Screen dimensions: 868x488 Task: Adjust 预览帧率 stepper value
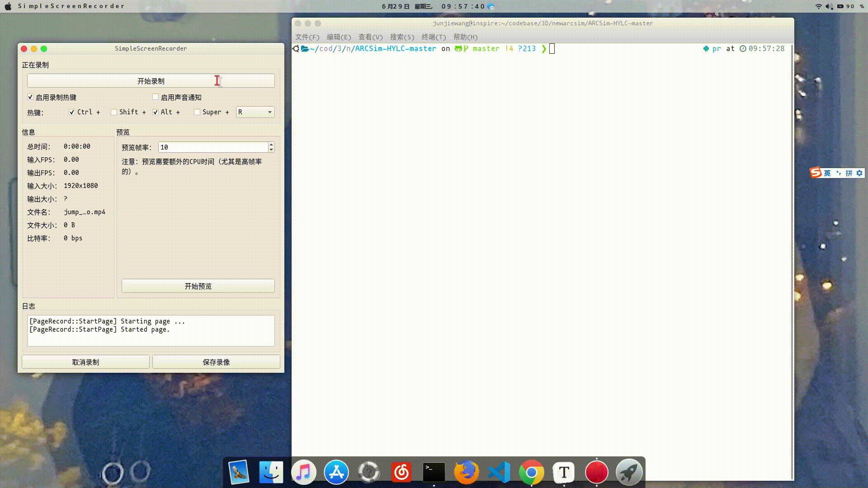[271, 147]
